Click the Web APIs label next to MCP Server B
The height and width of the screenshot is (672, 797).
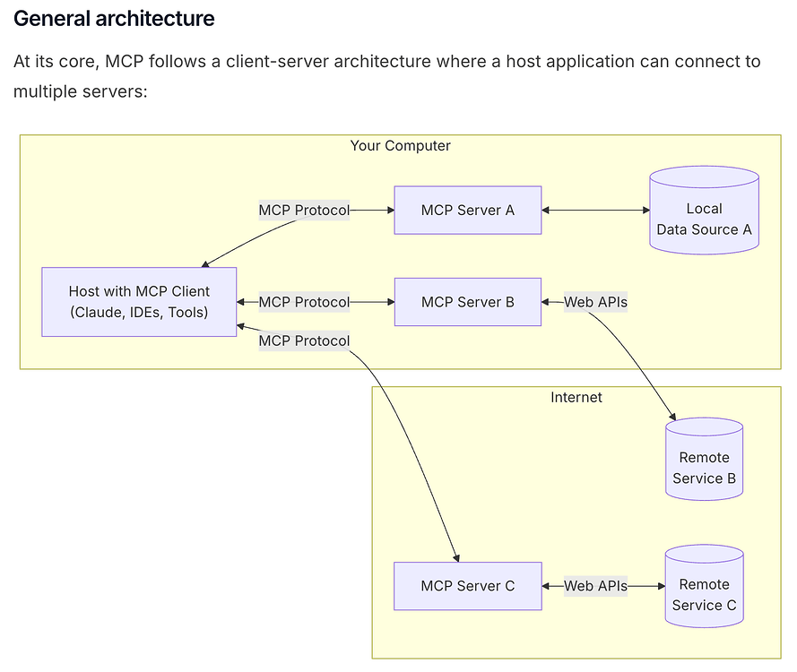[595, 302]
